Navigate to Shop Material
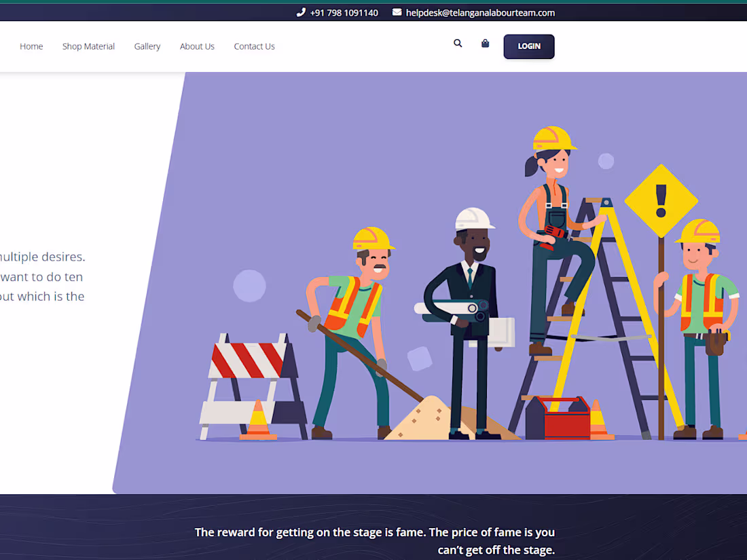 coord(88,46)
